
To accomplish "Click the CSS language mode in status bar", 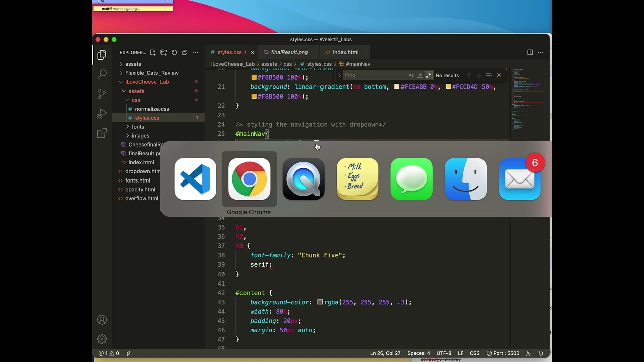I will click(475, 353).
